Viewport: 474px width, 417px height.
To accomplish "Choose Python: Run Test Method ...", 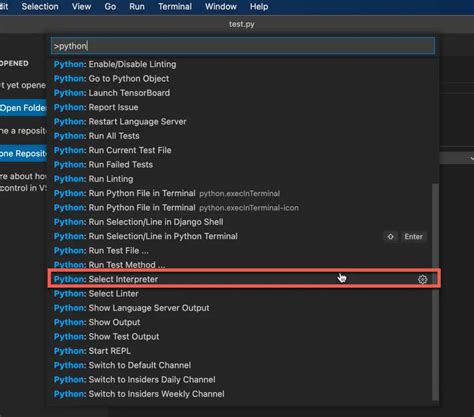I will click(243, 265).
